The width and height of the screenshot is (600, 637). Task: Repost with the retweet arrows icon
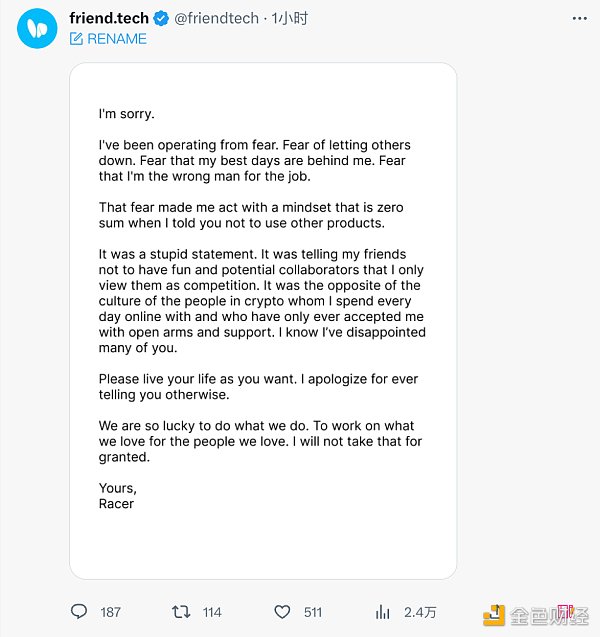pyautogui.click(x=181, y=611)
